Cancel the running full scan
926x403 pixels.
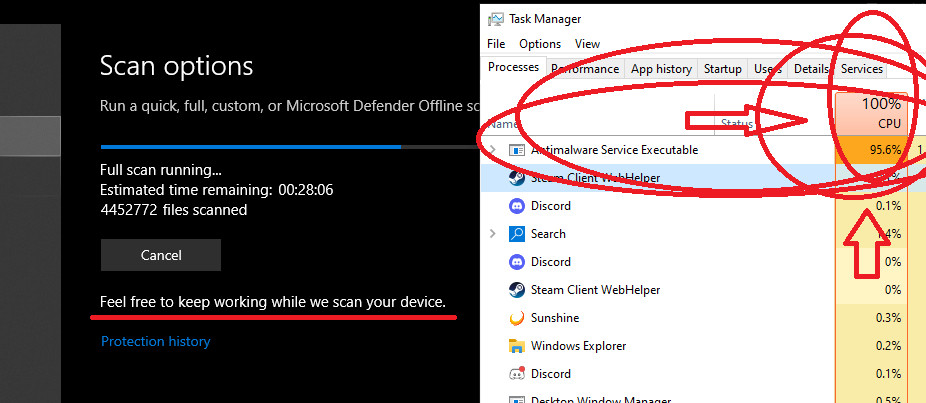(161, 255)
